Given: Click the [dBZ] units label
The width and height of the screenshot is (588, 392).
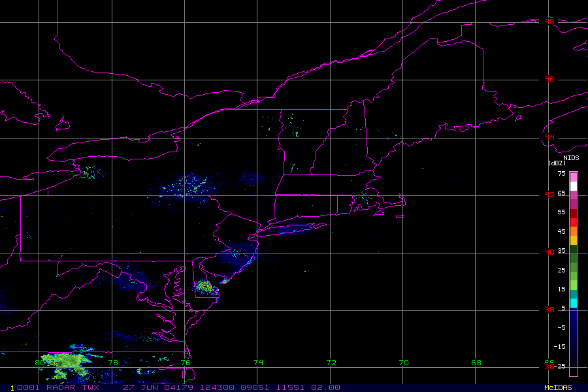Looking at the screenshot, I should click(557, 163).
